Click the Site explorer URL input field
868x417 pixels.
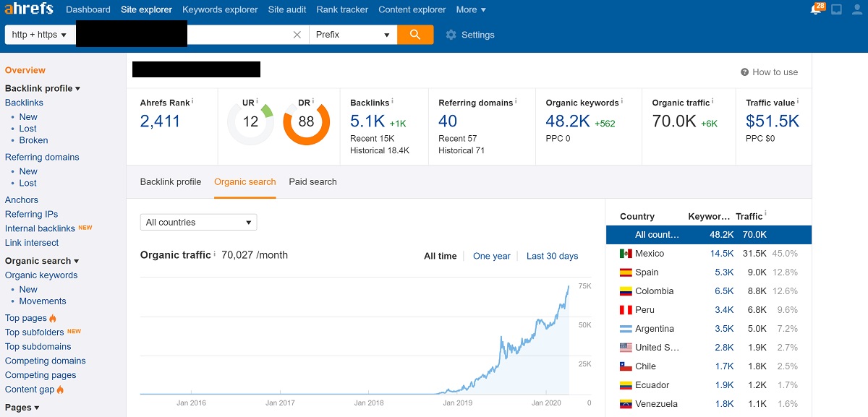pos(192,35)
